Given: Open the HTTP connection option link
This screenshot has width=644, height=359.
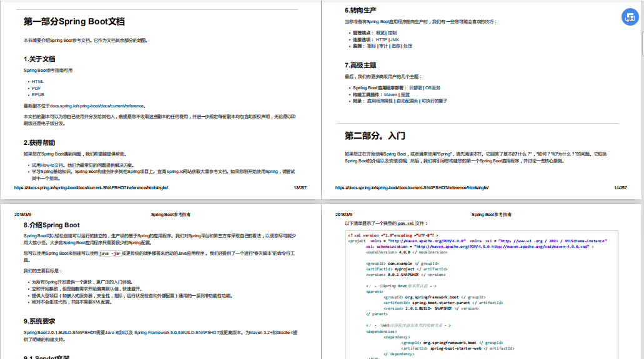Looking at the screenshot, I should click(x=381, y=40).
